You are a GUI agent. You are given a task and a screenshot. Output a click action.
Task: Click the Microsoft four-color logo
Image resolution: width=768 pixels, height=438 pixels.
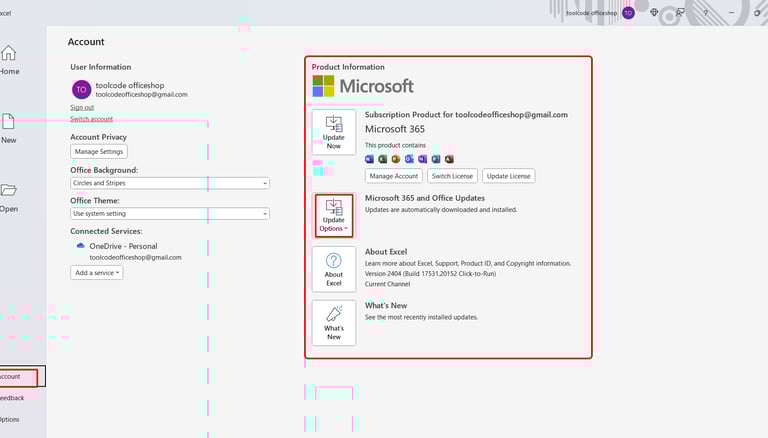click(x=323, y=86)
